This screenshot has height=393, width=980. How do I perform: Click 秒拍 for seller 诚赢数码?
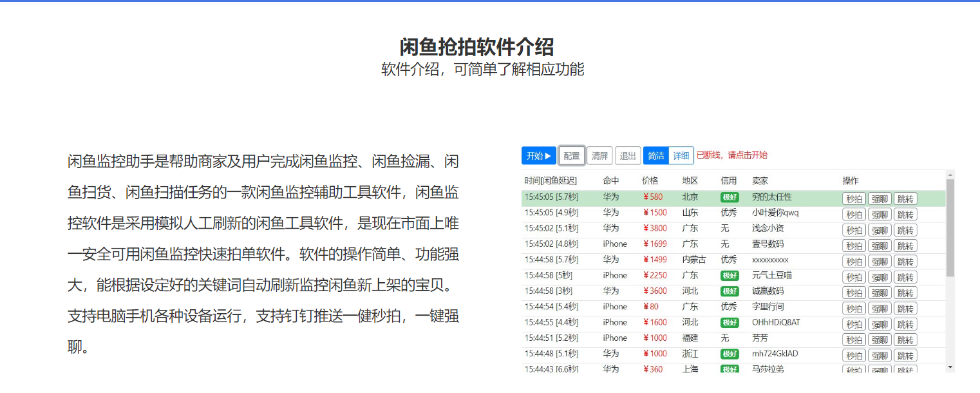pos(854,293)
